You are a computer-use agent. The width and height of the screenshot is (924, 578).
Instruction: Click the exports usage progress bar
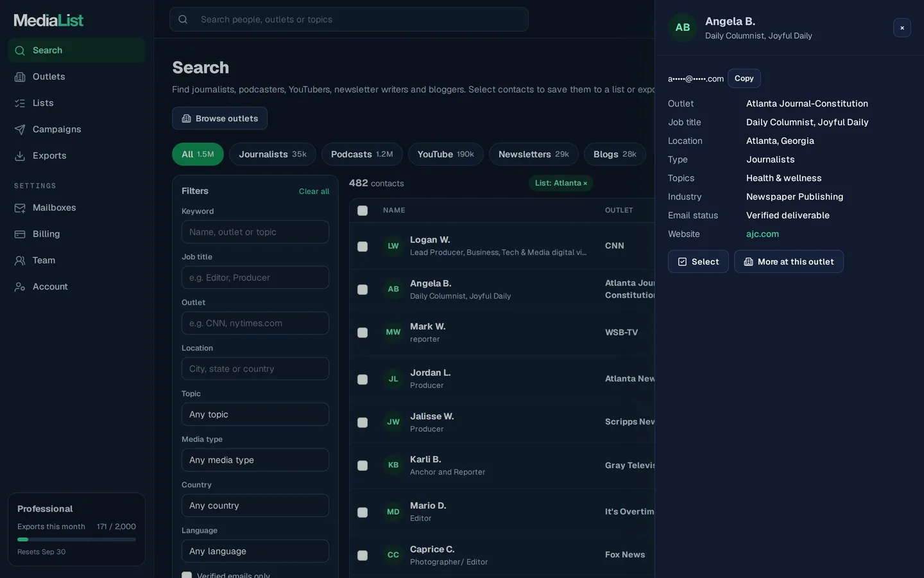76,539
